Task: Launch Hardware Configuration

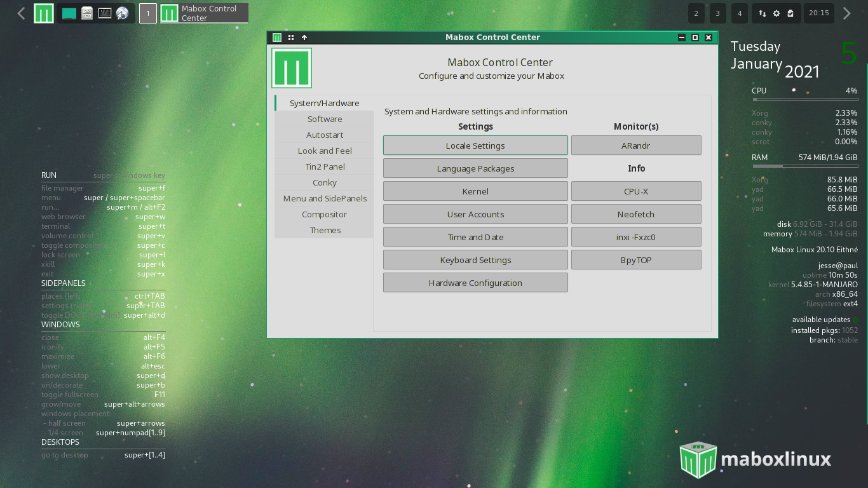Action: pos(475,283)
